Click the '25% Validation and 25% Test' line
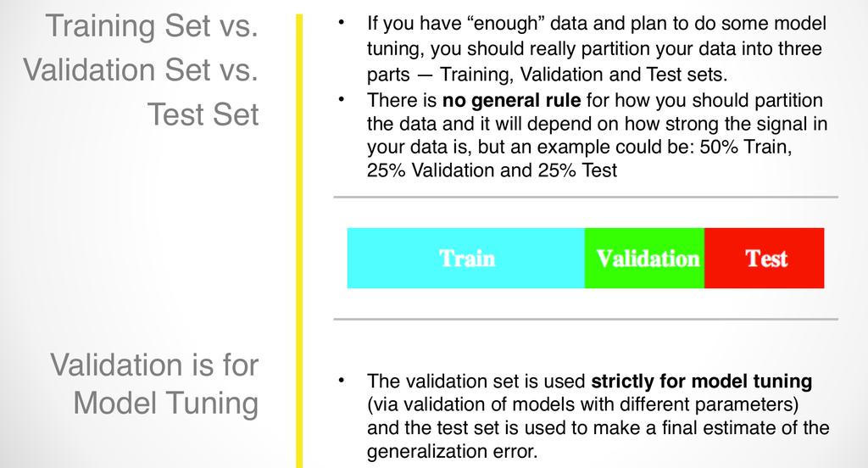This screenshot has height=468, width=868. click(x=492, y=170)
